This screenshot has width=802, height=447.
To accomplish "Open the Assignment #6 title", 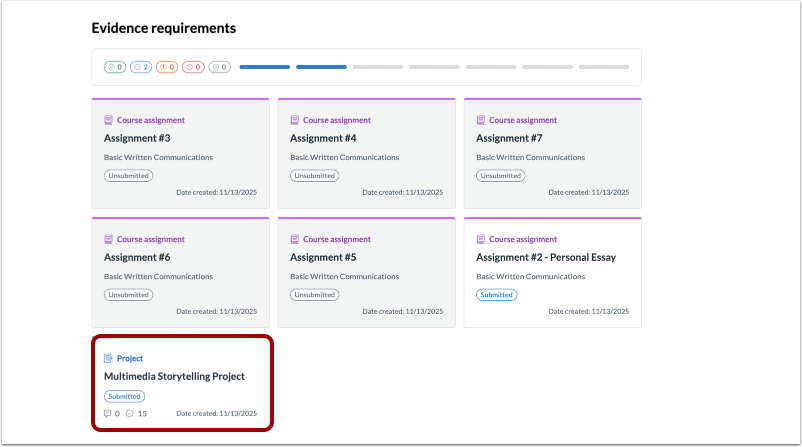I will (137, 257).
